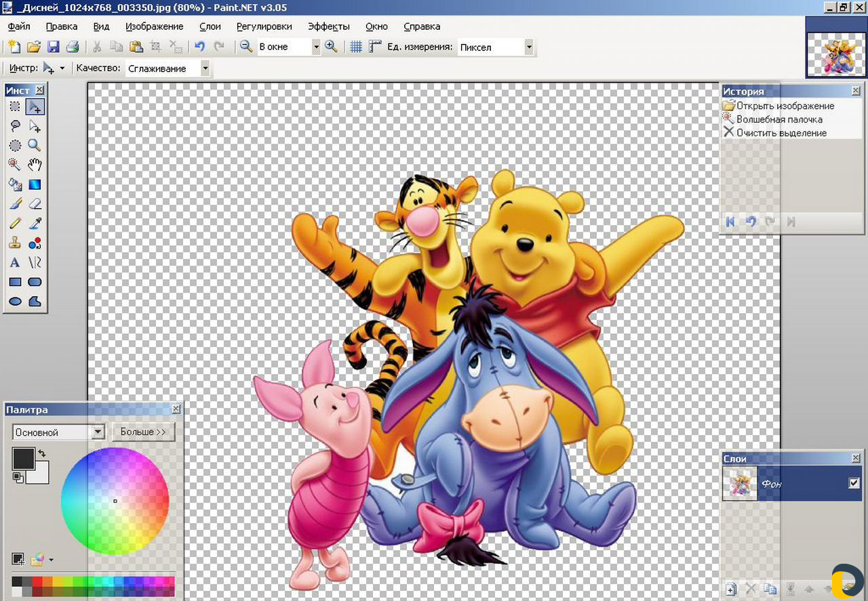Select the Text tool
Image resolution: width=868 pixels, height=601 pixels.
(15, 262)
